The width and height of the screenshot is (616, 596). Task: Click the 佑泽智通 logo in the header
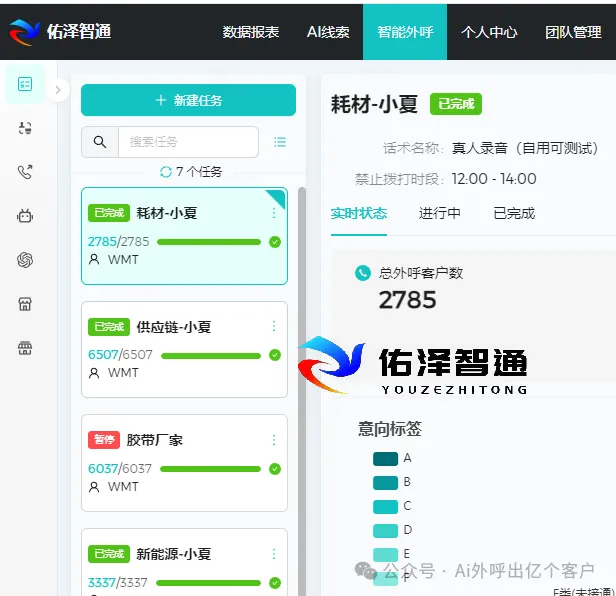(60, 31)
